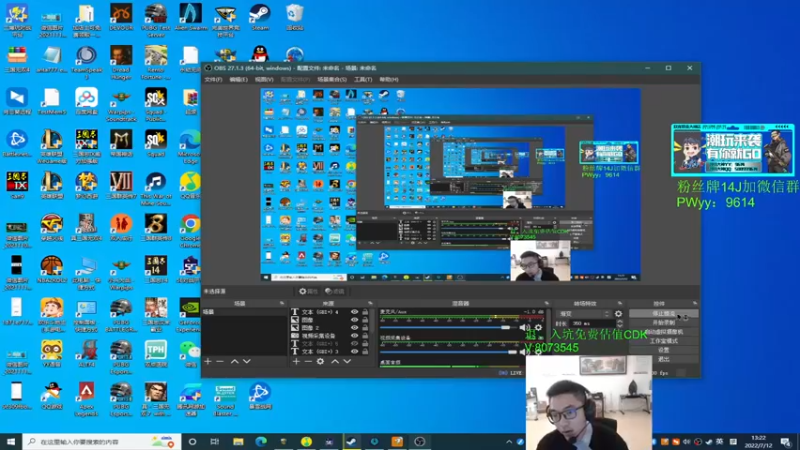Screen dimensions: 800x450
Task: Open the 视图(V) menu in OBS
Action: pyautogui.click(x=264, y=80)
